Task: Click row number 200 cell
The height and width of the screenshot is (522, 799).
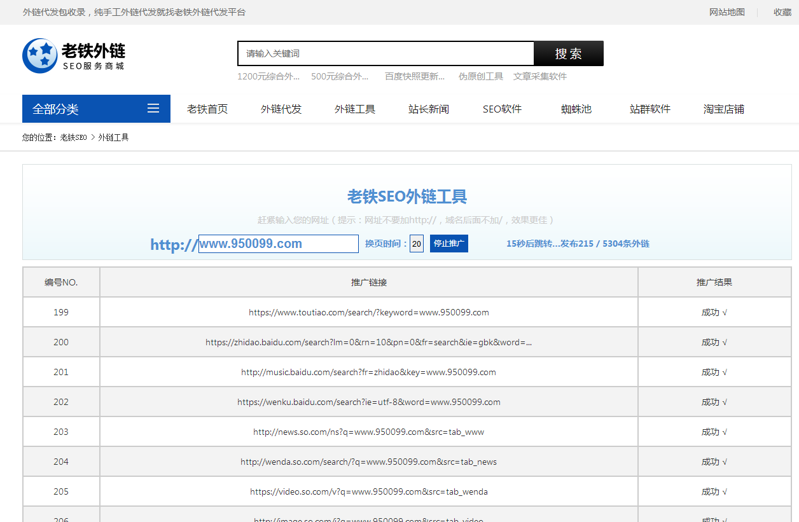Action: click(x=61, y=343)
